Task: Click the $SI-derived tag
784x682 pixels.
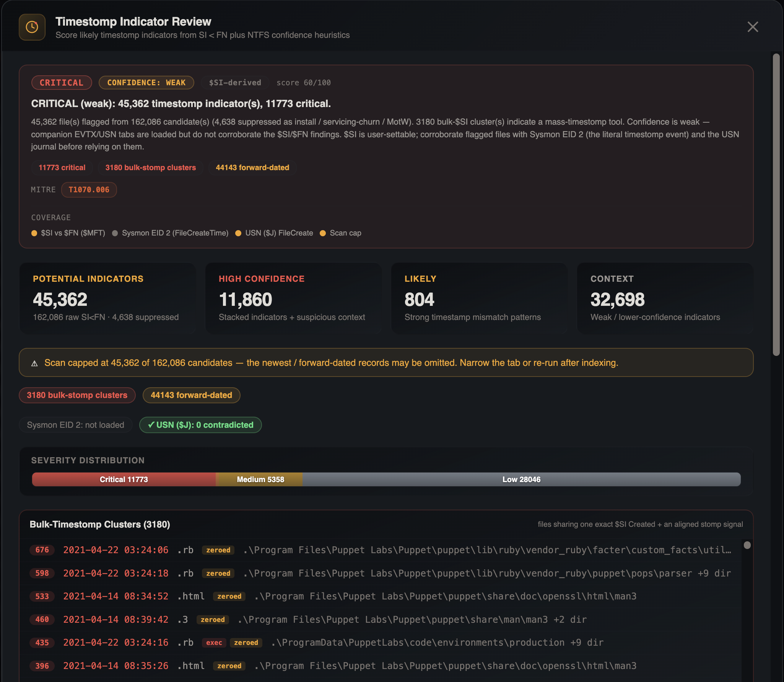Action: point(235,83)
